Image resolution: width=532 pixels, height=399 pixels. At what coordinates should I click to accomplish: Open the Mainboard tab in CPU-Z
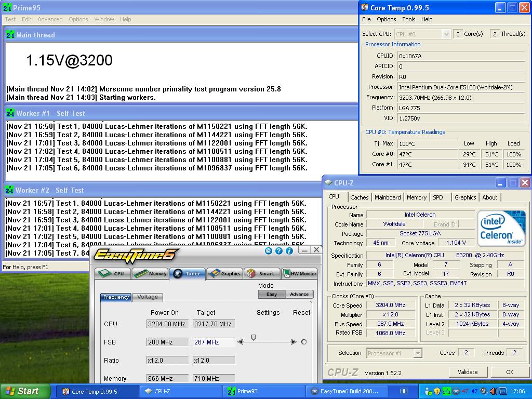click(x=388, y=197)
